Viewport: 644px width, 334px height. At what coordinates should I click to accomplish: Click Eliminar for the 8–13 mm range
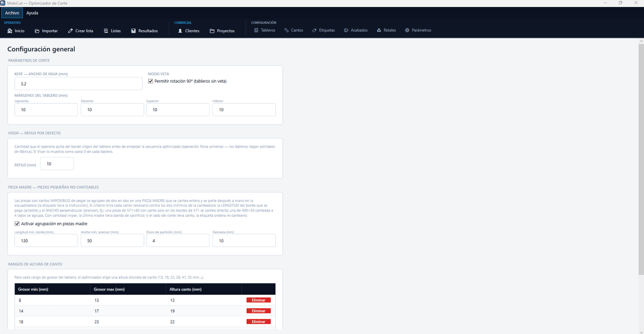click(x=259, y=300)
